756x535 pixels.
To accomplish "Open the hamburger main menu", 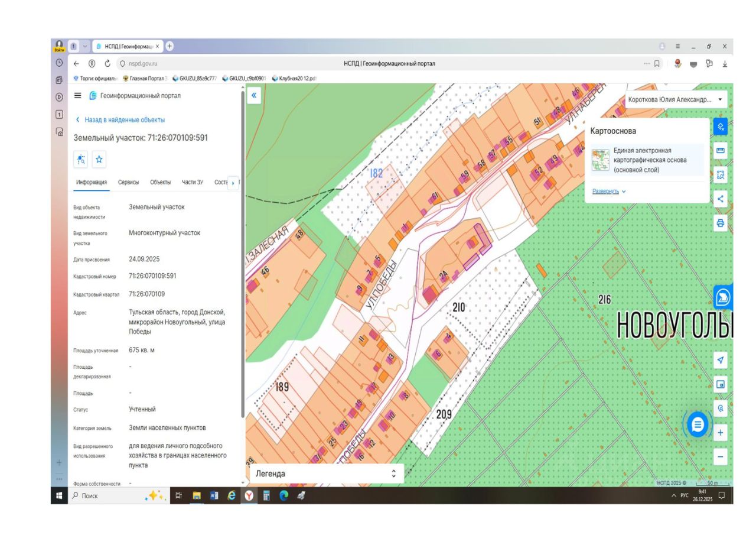I will (78, 96).
